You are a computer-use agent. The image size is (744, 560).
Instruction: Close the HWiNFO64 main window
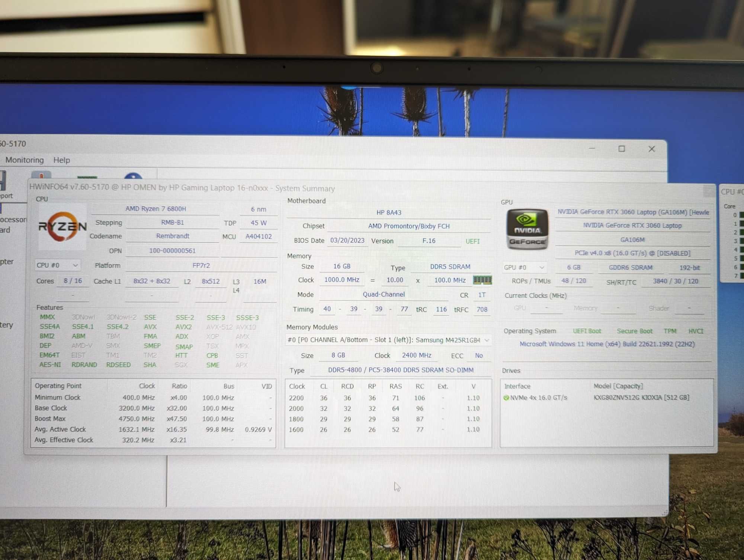651,149
